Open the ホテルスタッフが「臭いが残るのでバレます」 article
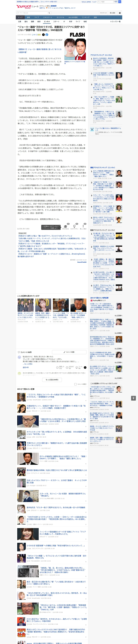The height and width of the screenshot is (644, 138). point(57,433)
